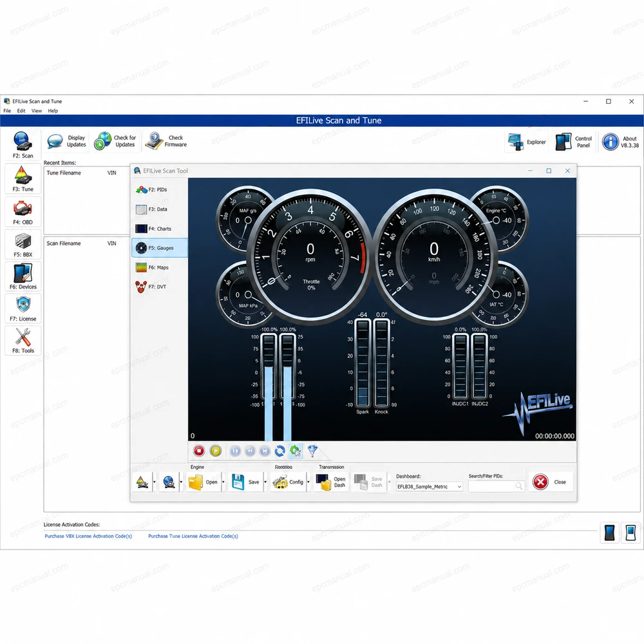Click the Scan Filename column header
Viewport: 644px width, 644px height.
pos(64,243)
